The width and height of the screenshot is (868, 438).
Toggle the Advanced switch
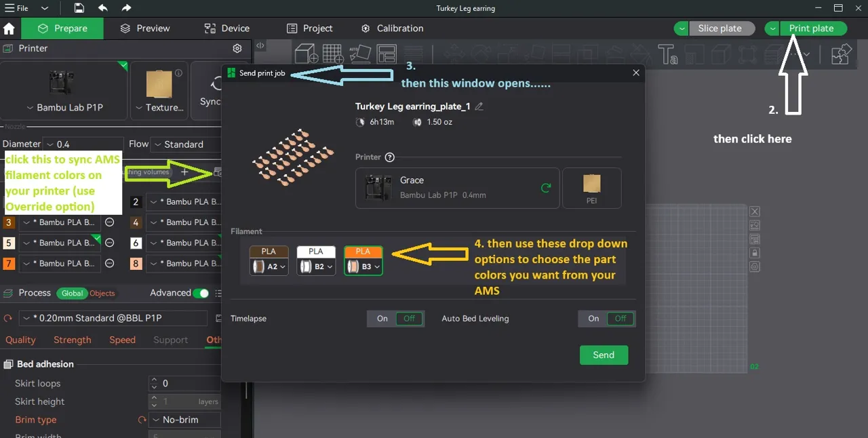(201, 293)
